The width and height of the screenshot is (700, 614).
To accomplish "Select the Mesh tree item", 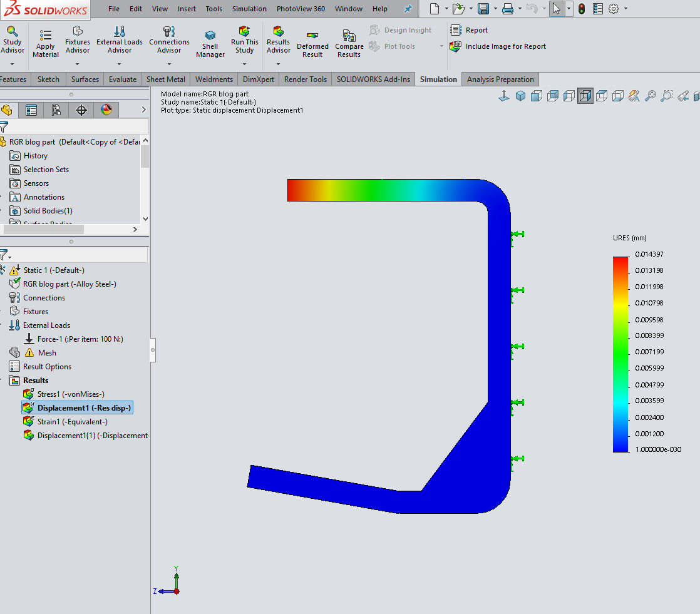I will click(x=47, y=353).
